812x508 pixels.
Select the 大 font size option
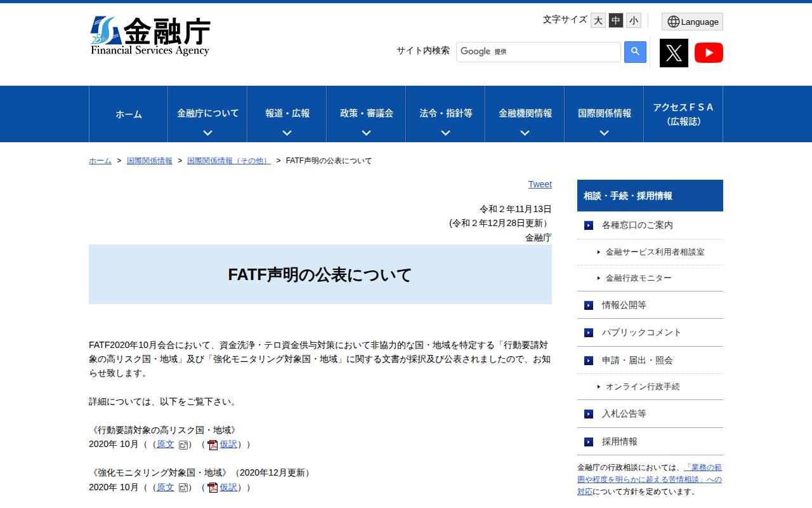tap(598, 20)
